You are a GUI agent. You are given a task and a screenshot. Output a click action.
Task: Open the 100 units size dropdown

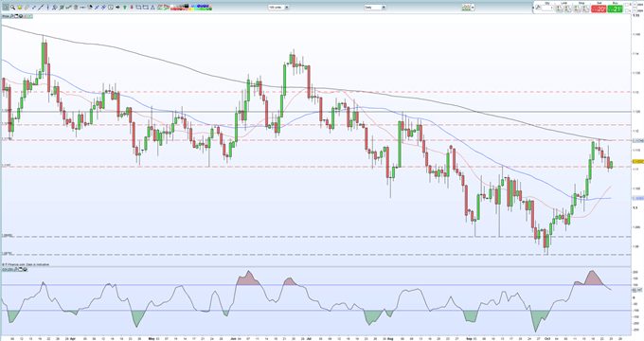tap(278, 8)
